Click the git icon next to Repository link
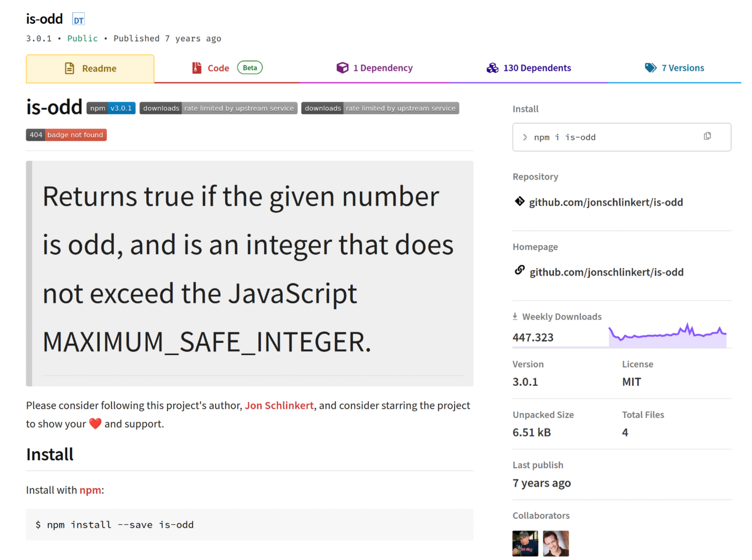The image size is (752, 560). [x=519, y=201]
